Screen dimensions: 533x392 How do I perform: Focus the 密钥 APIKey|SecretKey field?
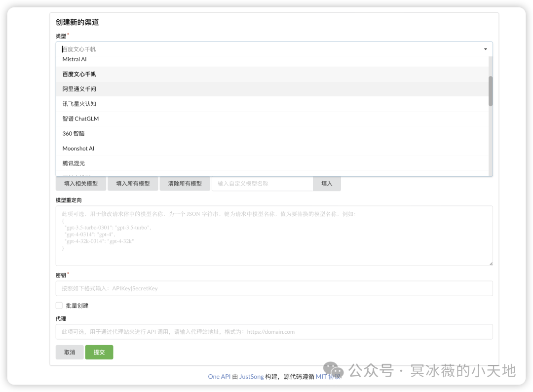pos(274,288)
